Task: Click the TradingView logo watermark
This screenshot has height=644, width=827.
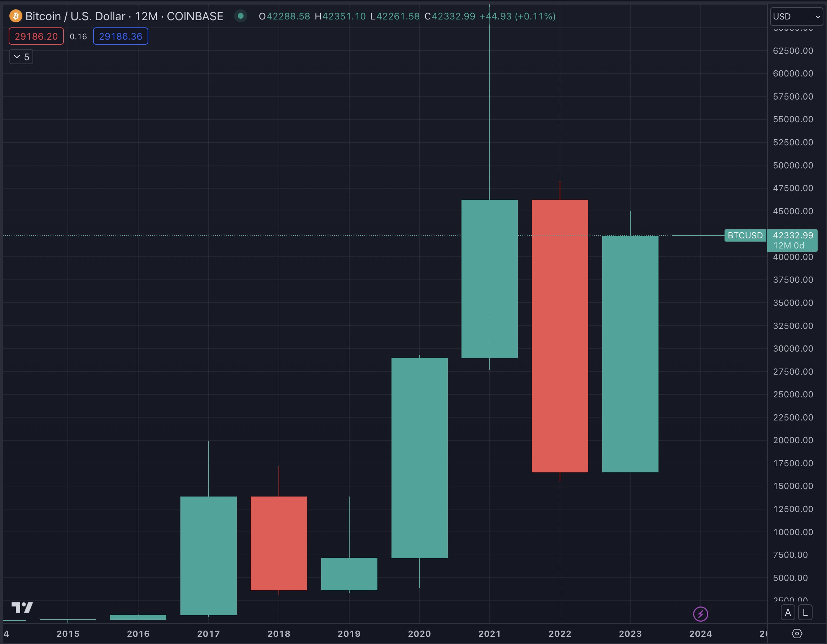Action: (22, 607)
